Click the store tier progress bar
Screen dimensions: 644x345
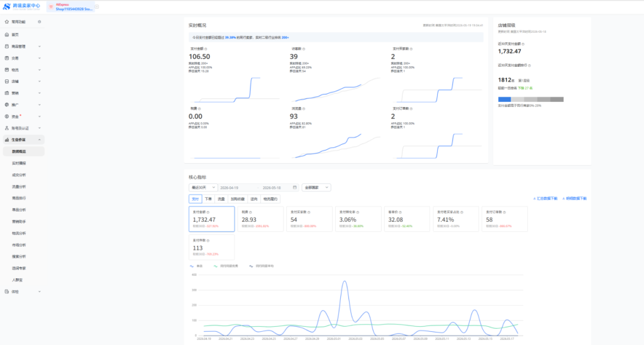[531, 99]
